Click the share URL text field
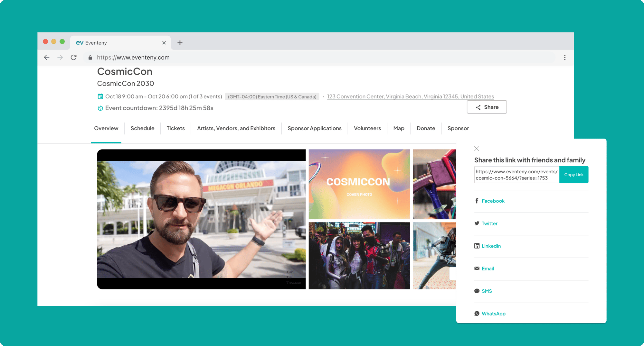Screen dimensions: 644x346 point(517,175)
